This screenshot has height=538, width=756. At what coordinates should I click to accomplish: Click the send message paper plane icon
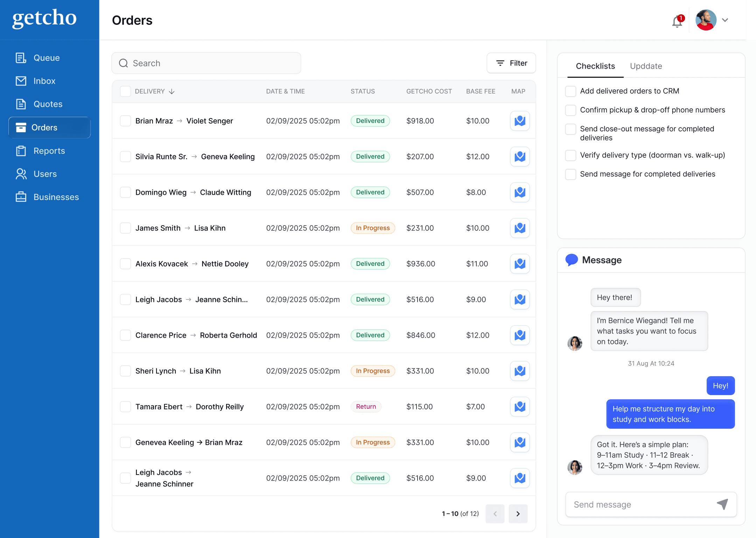click(722, 504)
